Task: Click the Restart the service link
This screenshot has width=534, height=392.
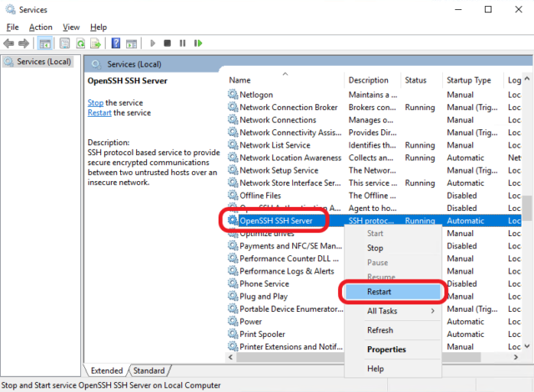Action: 99,113
